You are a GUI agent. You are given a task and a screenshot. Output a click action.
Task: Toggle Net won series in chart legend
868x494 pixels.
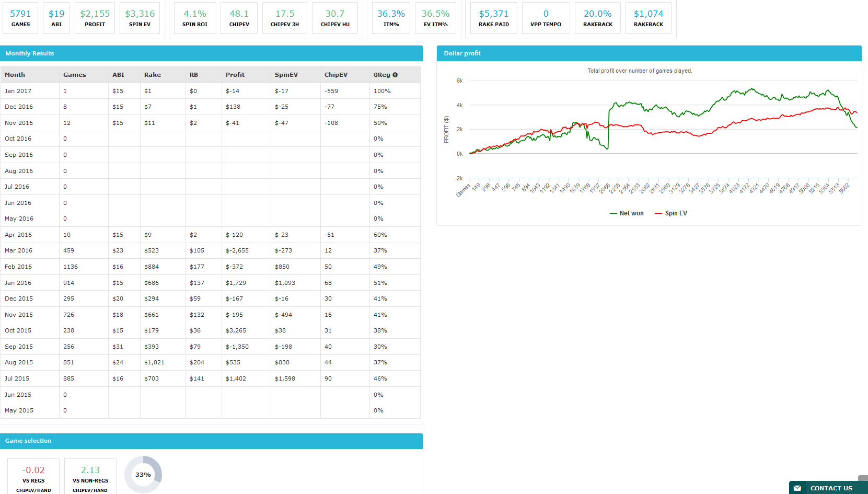(x=627, y=213)
